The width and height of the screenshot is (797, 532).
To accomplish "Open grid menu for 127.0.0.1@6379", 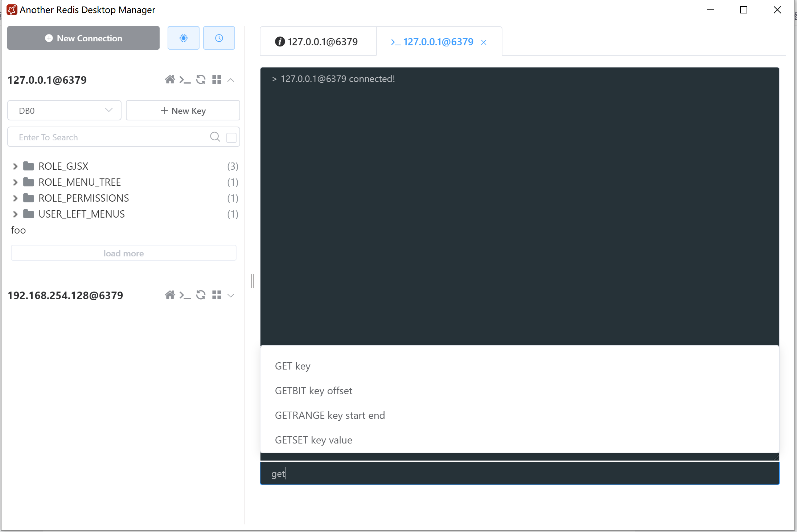I will click(217, 79).
